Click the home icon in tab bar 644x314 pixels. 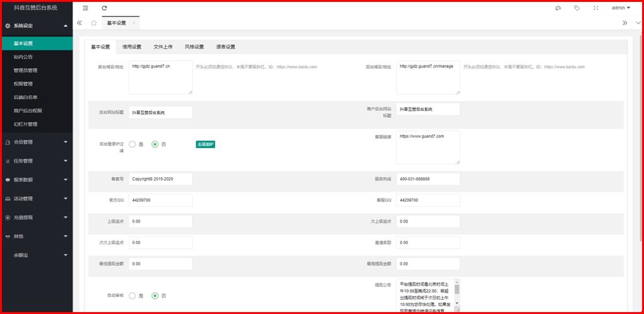(x=94, y=23)
